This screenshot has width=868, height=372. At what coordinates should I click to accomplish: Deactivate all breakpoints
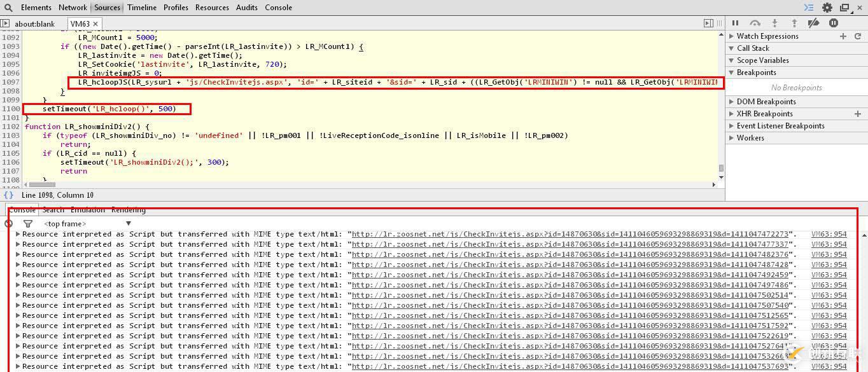coord(813,23)
